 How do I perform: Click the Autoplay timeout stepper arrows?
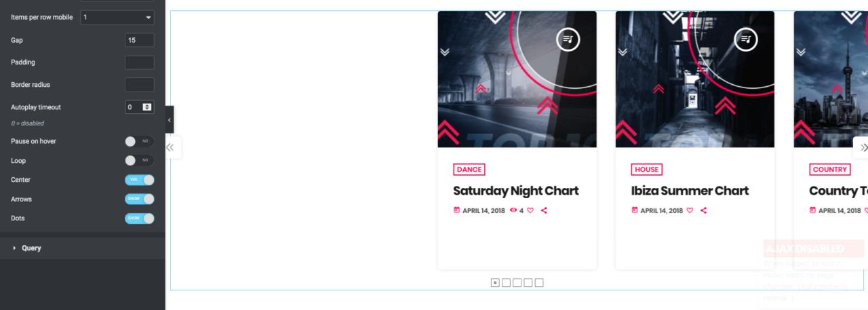pyautogui.click(x=147, y=107)
